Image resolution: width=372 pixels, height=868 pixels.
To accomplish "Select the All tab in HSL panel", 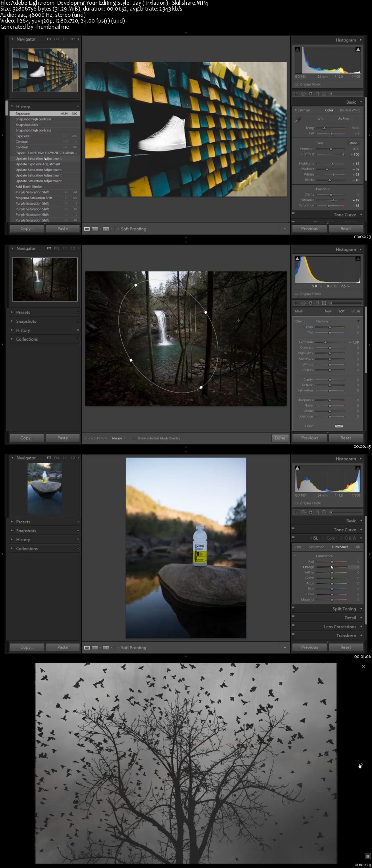I will click(x=357, y=547).
